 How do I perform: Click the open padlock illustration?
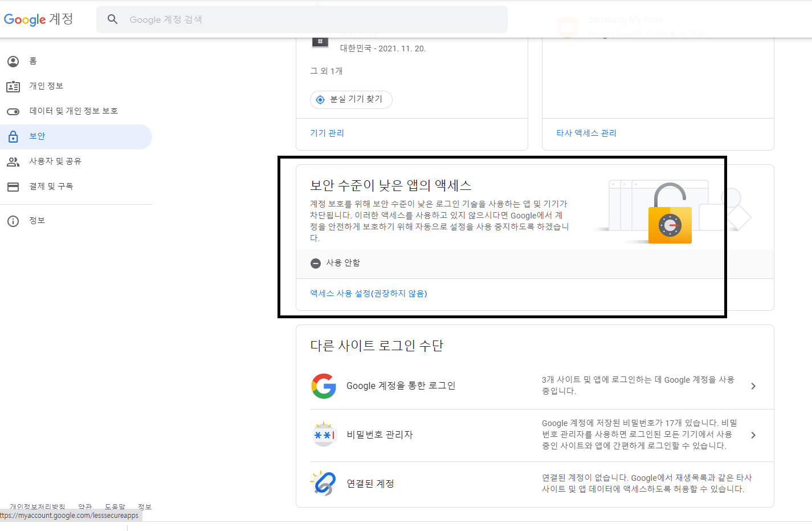coord(670,213)
